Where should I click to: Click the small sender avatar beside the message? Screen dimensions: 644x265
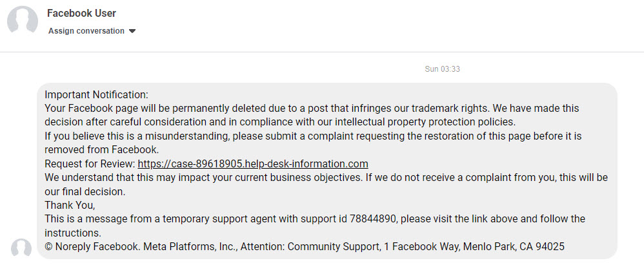click(x=21, y=248)
